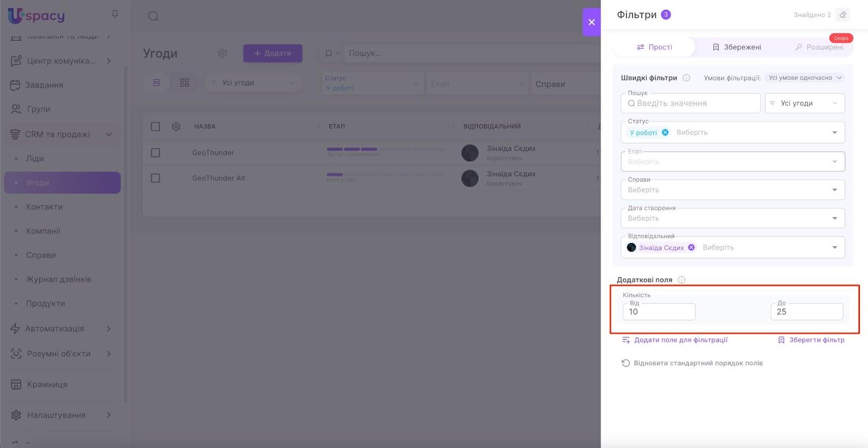Focus the Кількість До field

[807, 312]
